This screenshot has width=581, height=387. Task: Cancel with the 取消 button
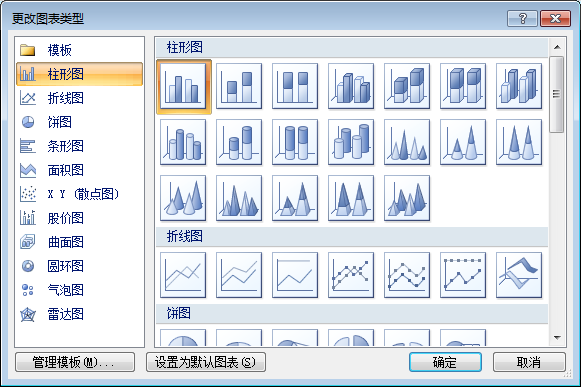click(529, 362)
